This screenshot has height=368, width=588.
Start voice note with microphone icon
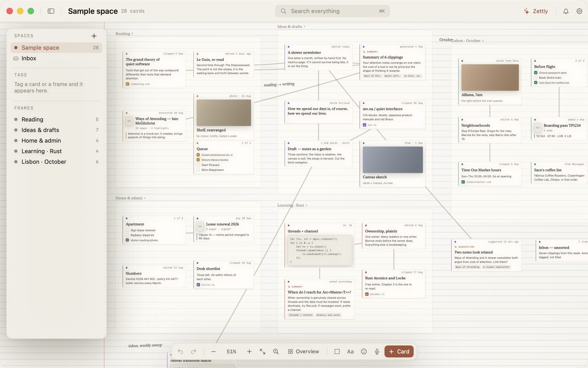(x=377, y=351)
